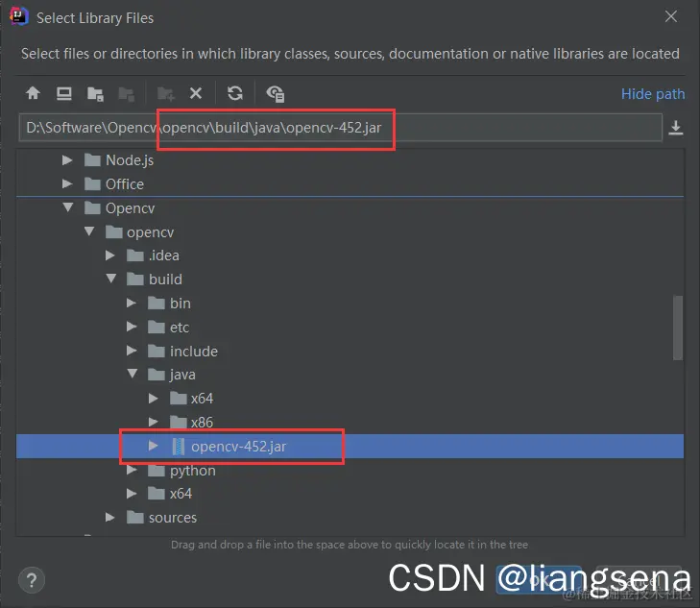Viewport: 700px width, 608px height.
Task: Expand the x64 folder under java
Action: pyautogui.click(x=153, y=398)
